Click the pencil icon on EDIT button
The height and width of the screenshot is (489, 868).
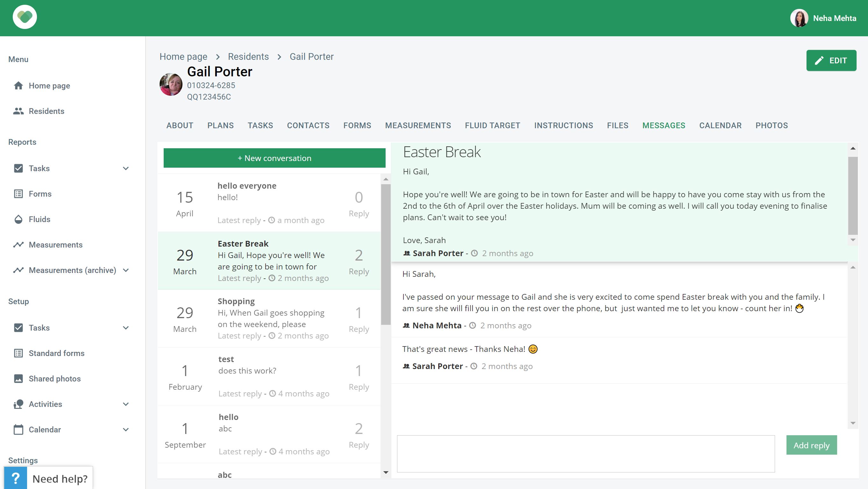819,61
